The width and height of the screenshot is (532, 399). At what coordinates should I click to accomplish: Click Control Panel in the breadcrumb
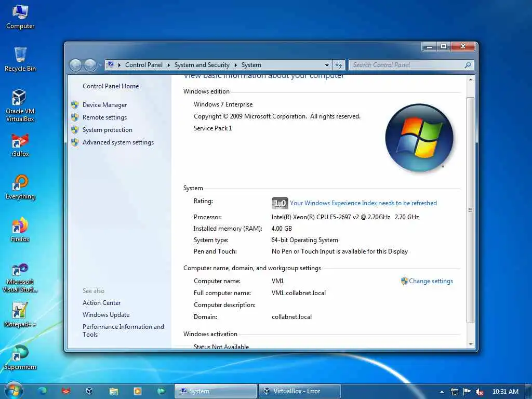pyautogui.click(x=144, y=65)
